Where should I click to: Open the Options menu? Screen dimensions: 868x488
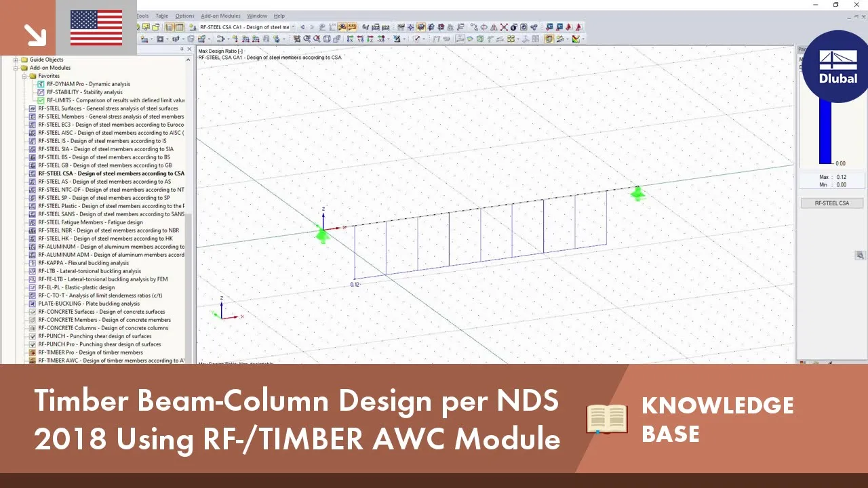click(184, 16)
